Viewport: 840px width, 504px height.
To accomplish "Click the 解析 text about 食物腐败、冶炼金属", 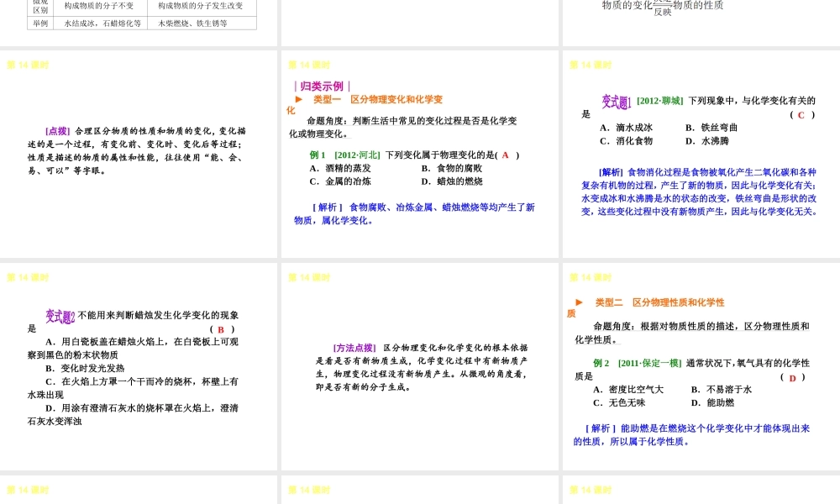I will [415, 213].
